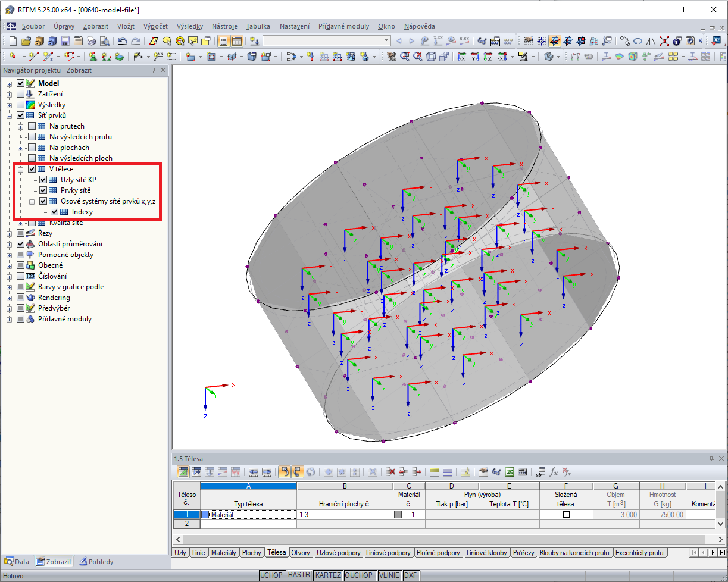This screenshot has width=728, height=582.
Task: Expand the Zatížení tree node
Action: 10,94
